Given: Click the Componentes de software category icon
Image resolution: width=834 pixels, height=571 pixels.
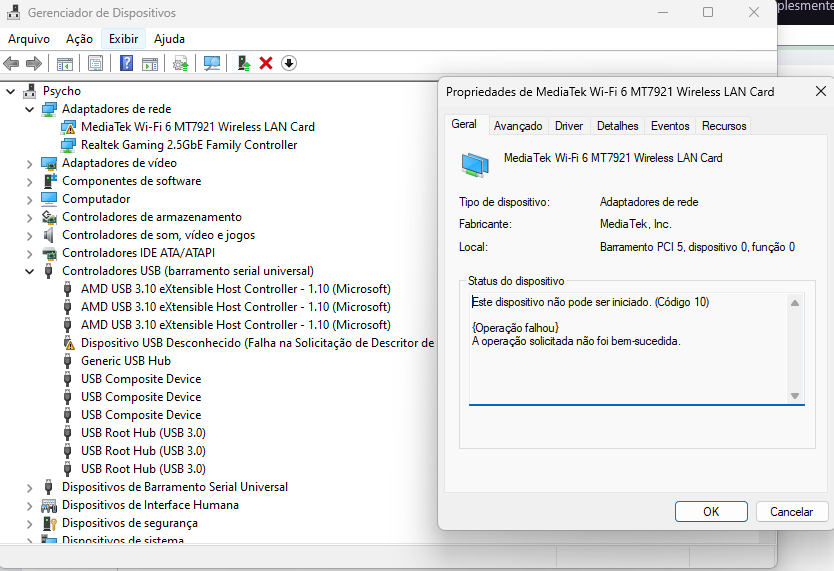Looking at the screenshot, I should click(x=49, y=181).
